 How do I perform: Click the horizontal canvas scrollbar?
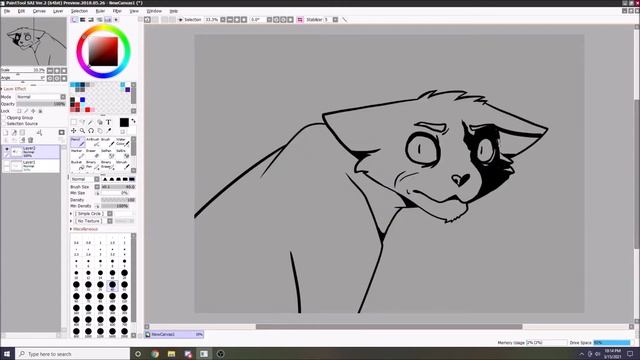coord(389,327)
